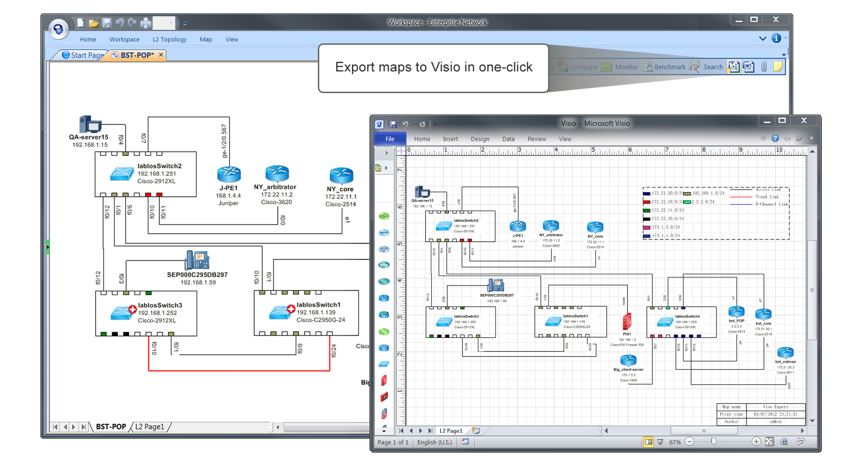Image resolution: width=868 pixels, height=469 pixels.
Task: Click Visio zoom slider handle
Action: [713, 442]
